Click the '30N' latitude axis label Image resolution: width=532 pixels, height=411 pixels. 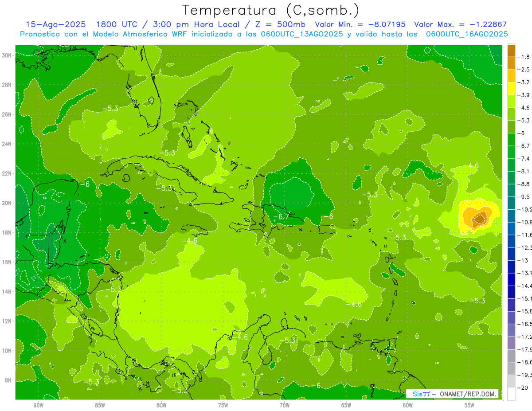8,55
